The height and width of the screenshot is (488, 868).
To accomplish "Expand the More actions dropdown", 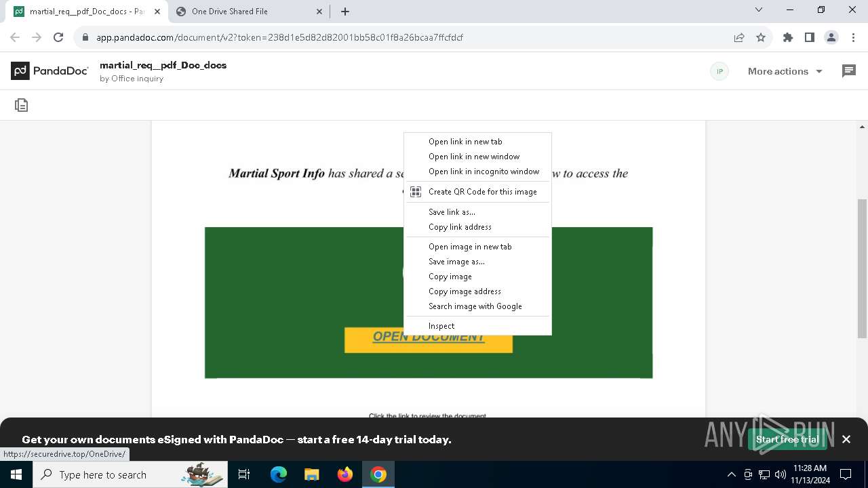I will pos(785,71).
